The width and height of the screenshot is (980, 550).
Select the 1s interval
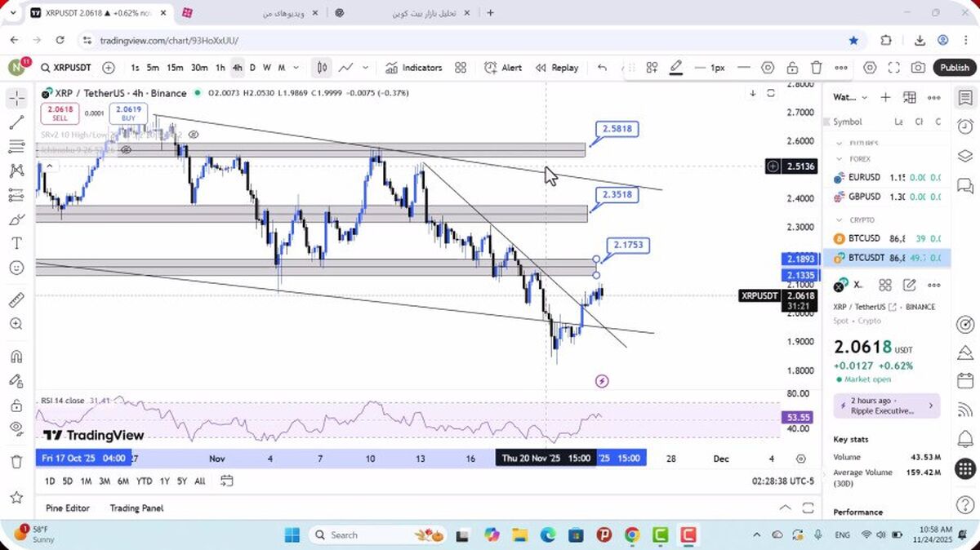click(135, 68)
